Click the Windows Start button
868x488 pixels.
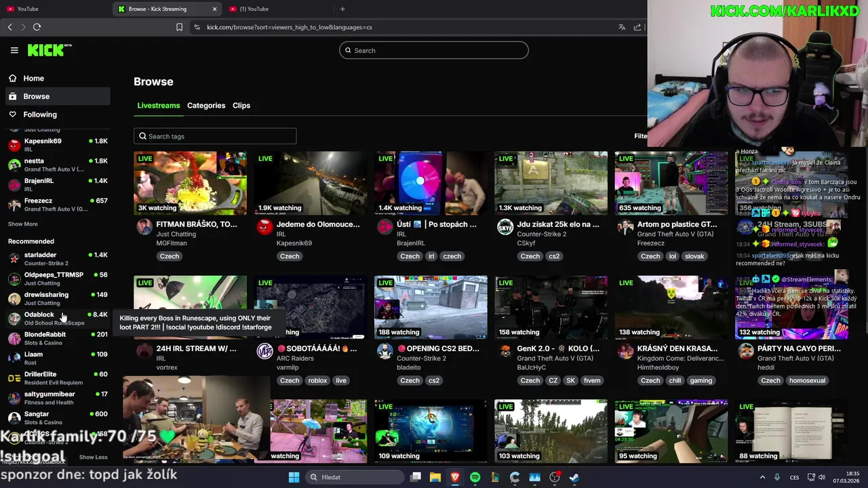(x=294, y=477)
